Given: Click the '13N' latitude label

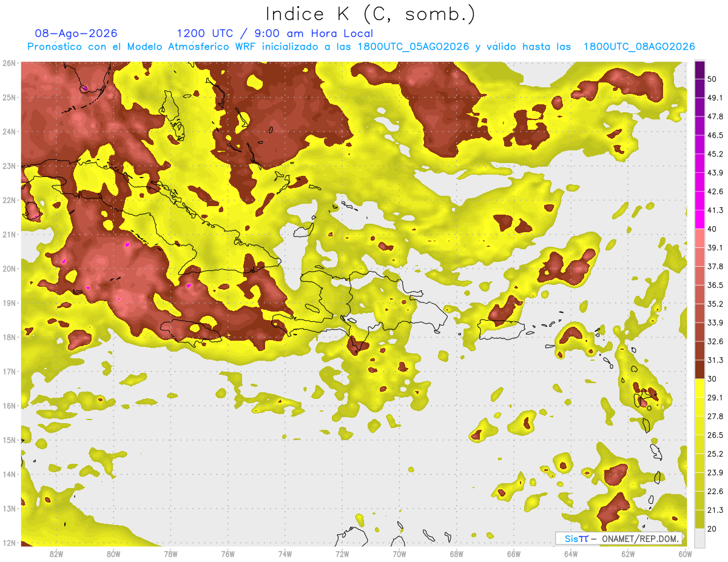Looking at the screenshot, I should [9, 509].
